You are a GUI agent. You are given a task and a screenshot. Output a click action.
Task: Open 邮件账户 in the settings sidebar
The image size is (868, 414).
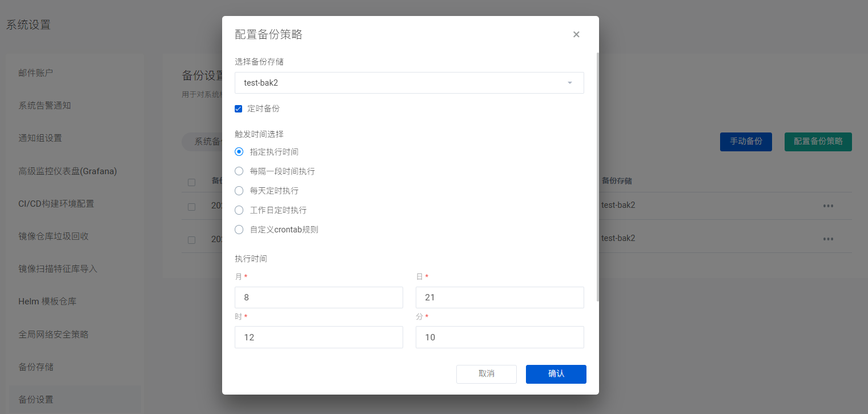[35, 73]
